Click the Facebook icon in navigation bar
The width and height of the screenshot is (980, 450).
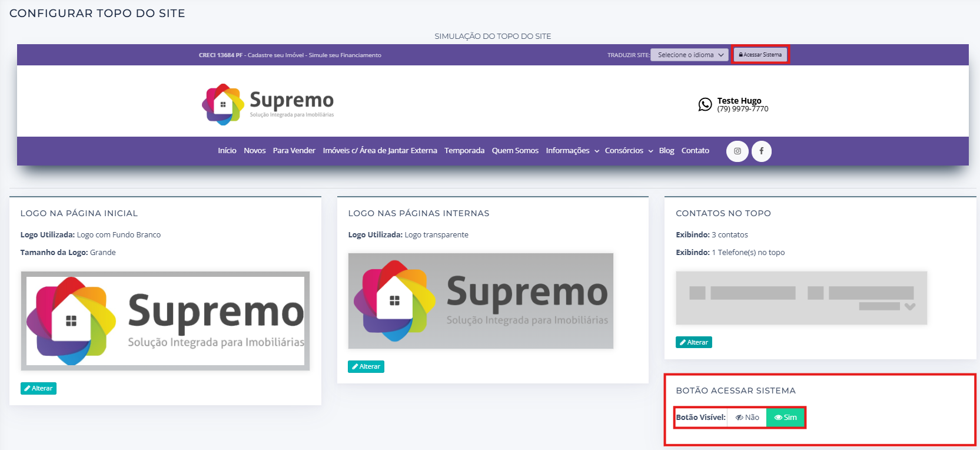click(x=761, y=151)
